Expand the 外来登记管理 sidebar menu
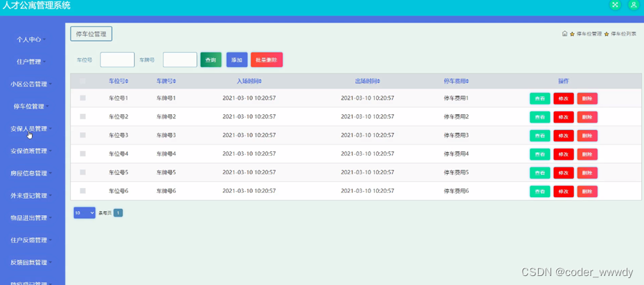Image resolution: width=644 pixels, height=285 pixels. click(31, 195)
